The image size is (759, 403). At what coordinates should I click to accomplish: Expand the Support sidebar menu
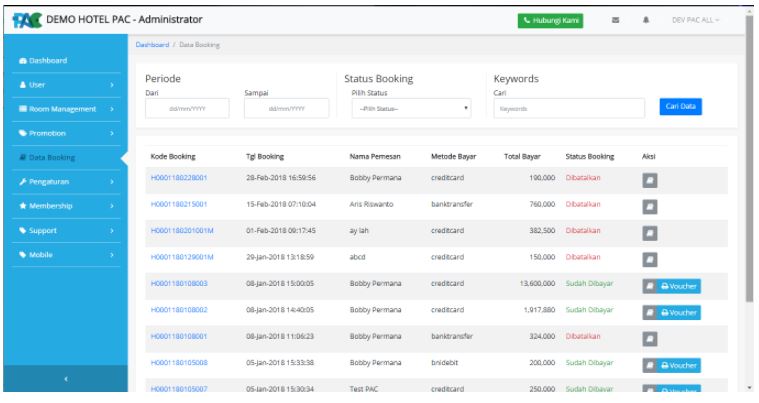click(66, 231)
